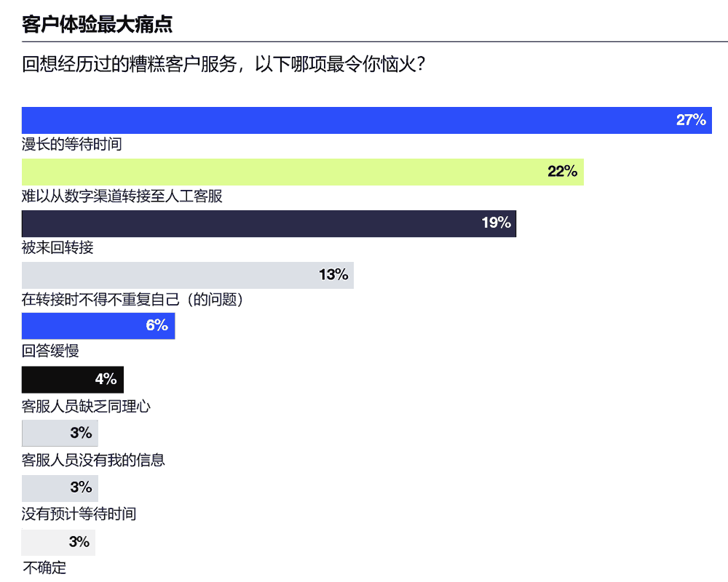Click the survey question subtitle text

click(x=223, y=64)
